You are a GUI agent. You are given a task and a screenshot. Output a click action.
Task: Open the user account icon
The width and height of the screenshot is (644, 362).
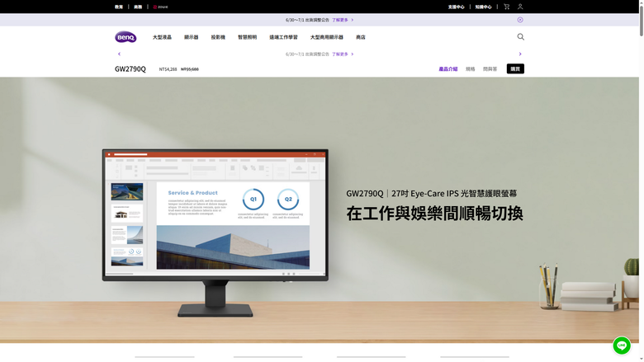click(520, 7)
